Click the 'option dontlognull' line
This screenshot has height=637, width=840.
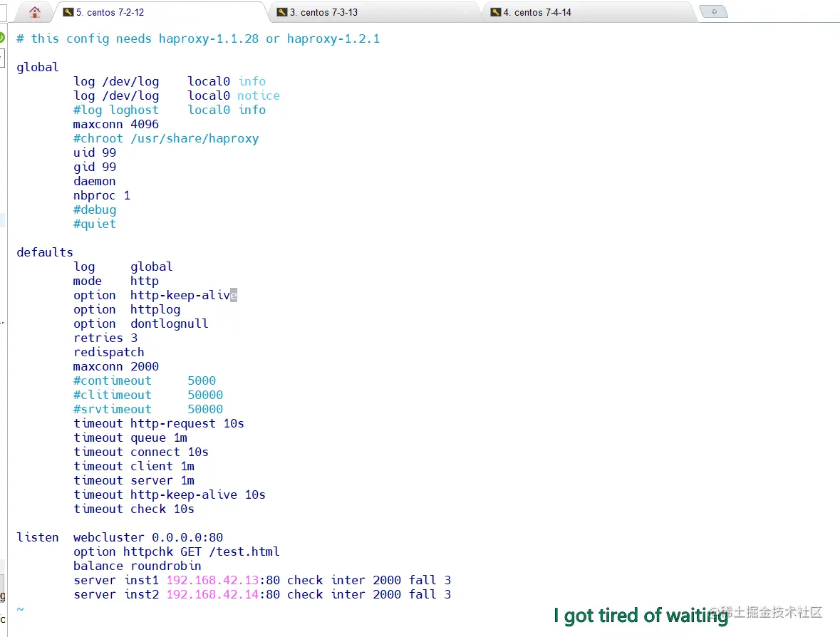(x=141, y=324)
